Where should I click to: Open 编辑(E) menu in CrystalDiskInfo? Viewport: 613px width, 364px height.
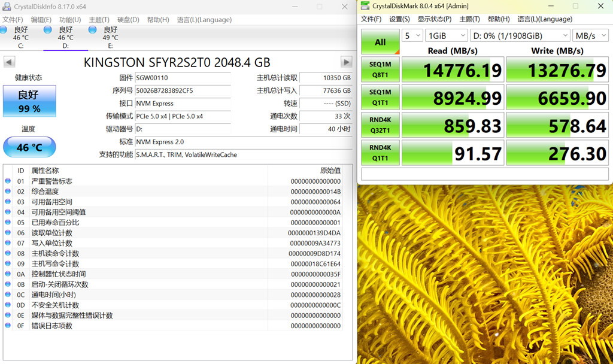click(x=41, y=20)
